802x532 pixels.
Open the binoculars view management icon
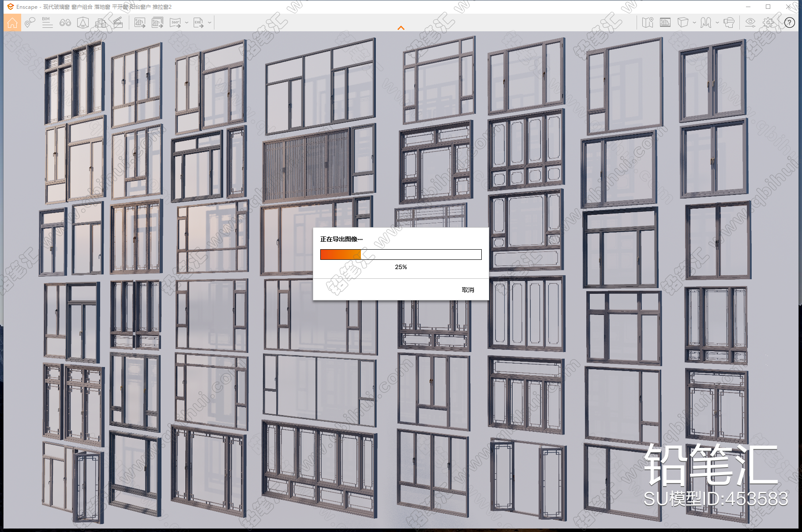pyautogui.click(x=65, y=23)
